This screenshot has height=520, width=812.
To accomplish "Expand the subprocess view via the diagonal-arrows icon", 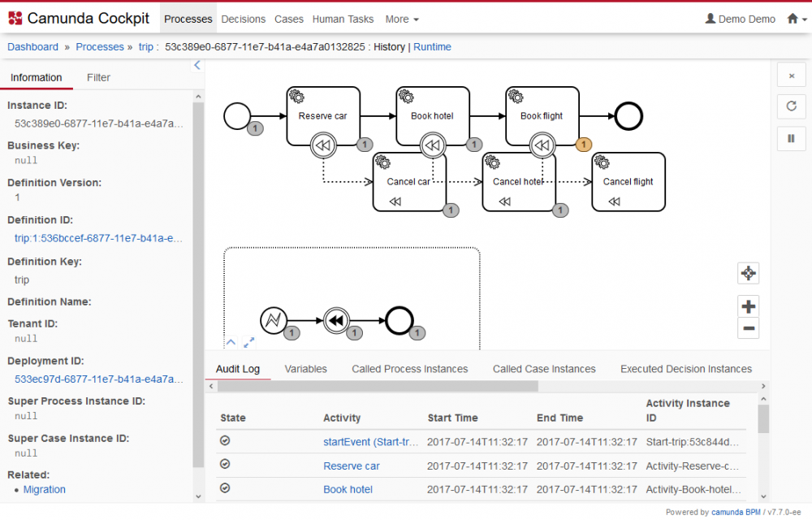I will (250, 342).
